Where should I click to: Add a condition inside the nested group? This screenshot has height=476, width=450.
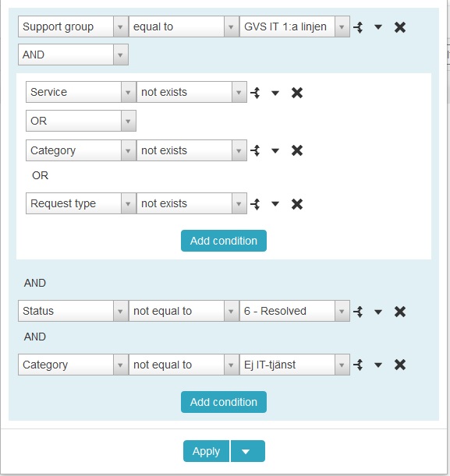[x=224, y=241]
